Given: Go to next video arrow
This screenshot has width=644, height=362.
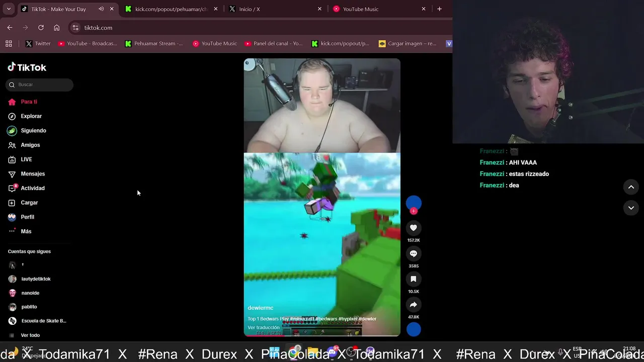Looking at the screenshot, I should click(631, 208).
